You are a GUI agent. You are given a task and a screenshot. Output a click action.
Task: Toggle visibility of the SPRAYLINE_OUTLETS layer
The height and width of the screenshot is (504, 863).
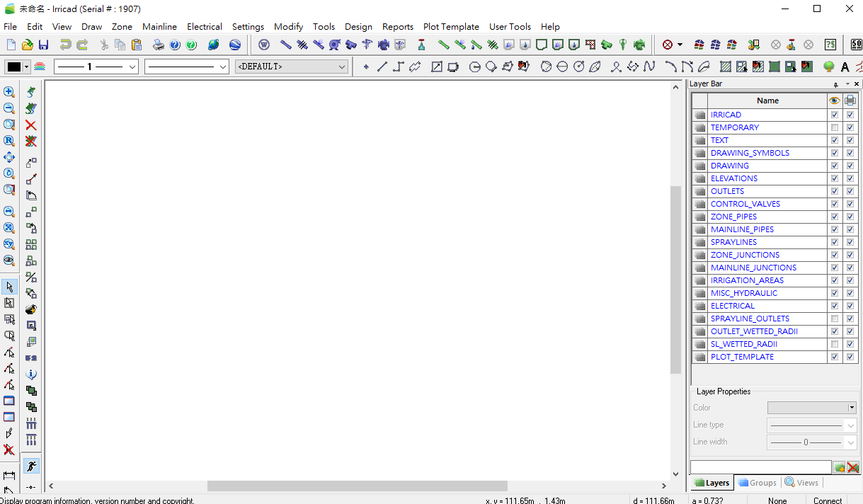click(x=835, y=319)
